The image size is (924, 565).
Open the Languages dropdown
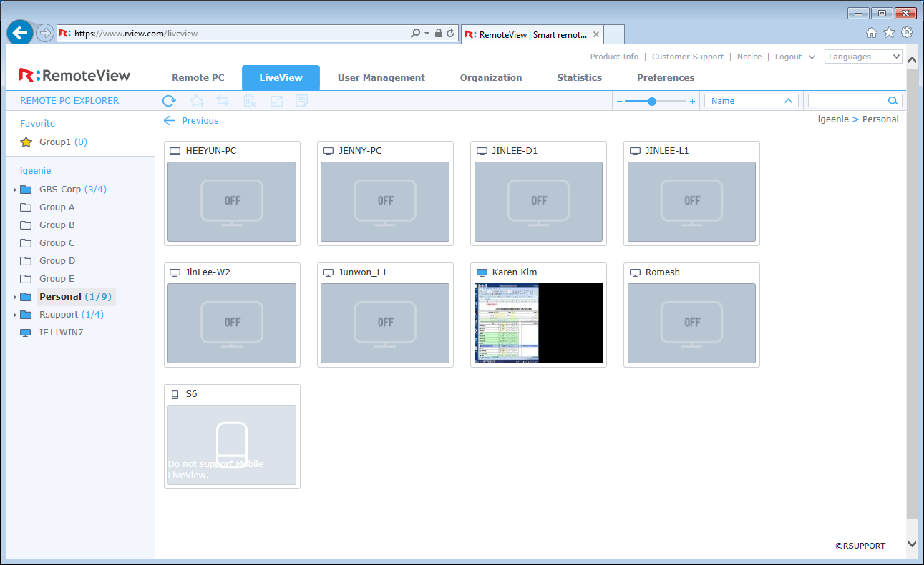pos(863,56)
